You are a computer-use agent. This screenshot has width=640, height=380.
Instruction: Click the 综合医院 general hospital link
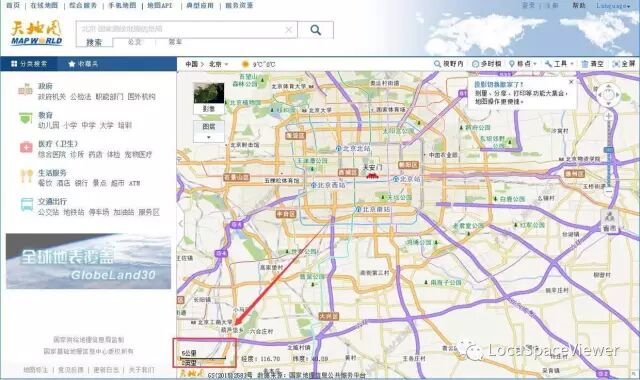[52, 154]
